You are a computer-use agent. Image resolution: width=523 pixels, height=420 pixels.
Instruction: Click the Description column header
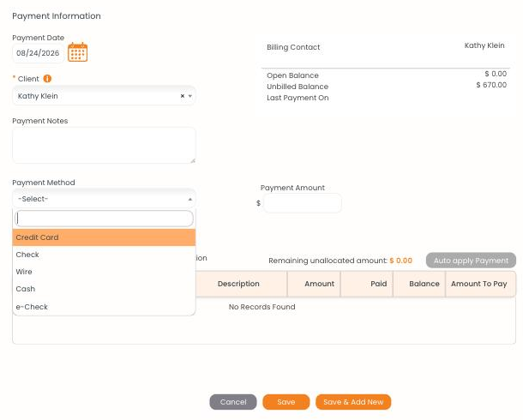tap(238, 284)
